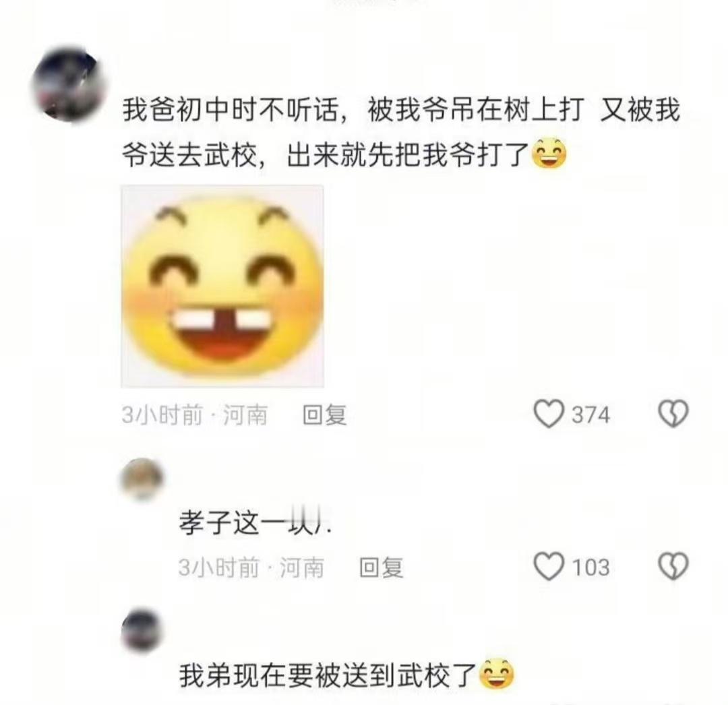The width and height of the screenshot is (728, 705).
Task: Click 回复 under the 孝子这一块 reply
Action: tap(381, 567)
